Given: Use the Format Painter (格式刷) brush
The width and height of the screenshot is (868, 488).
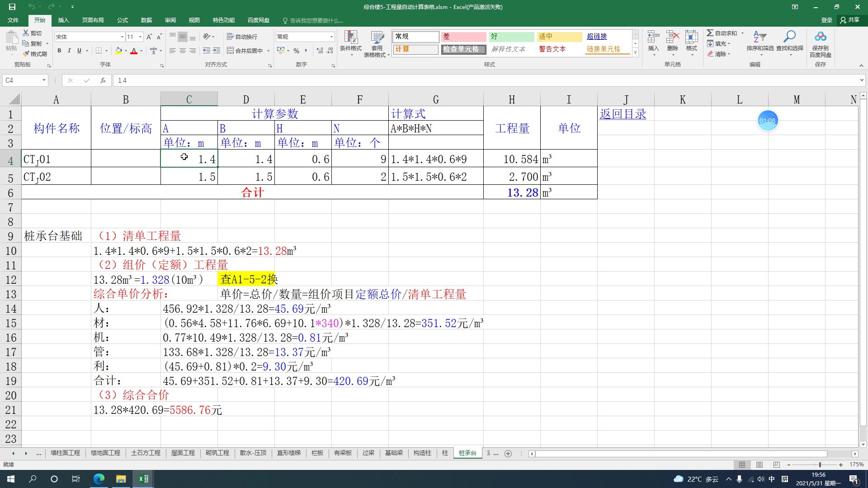Looking at the screenshot, I should pyautogui.click(x=35, y=54).
